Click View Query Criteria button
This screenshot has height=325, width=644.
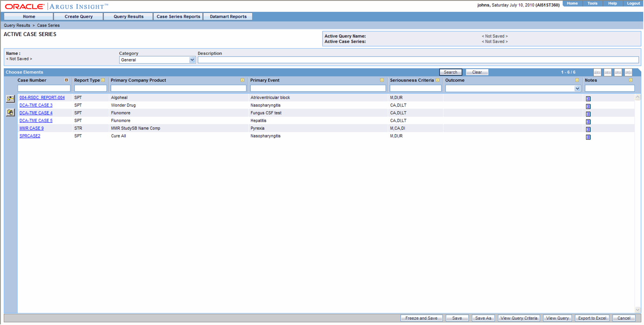coord(519,318)
